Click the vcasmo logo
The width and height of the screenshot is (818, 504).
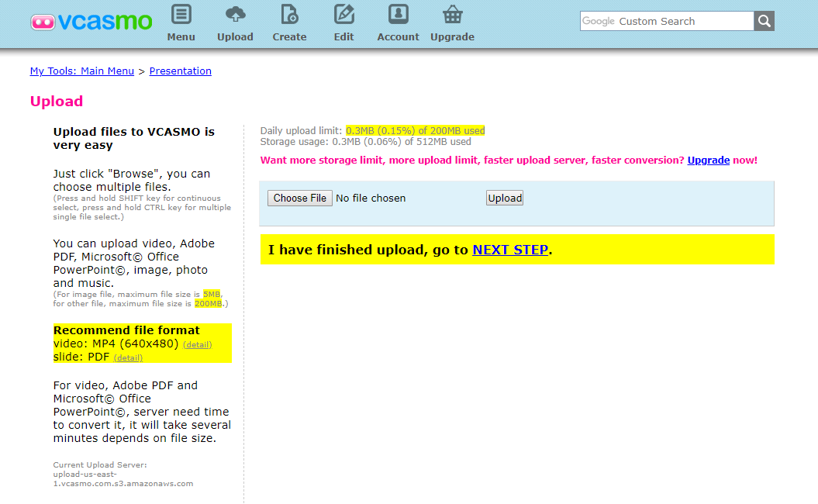pos(91,22)
